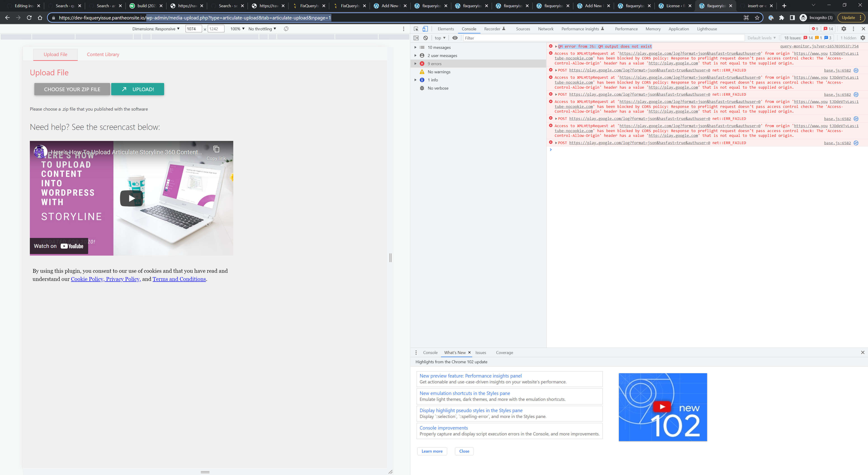Click the browser reload icon
The width and height of the screenshot is (868, 475).
click(x=29, y=18)
